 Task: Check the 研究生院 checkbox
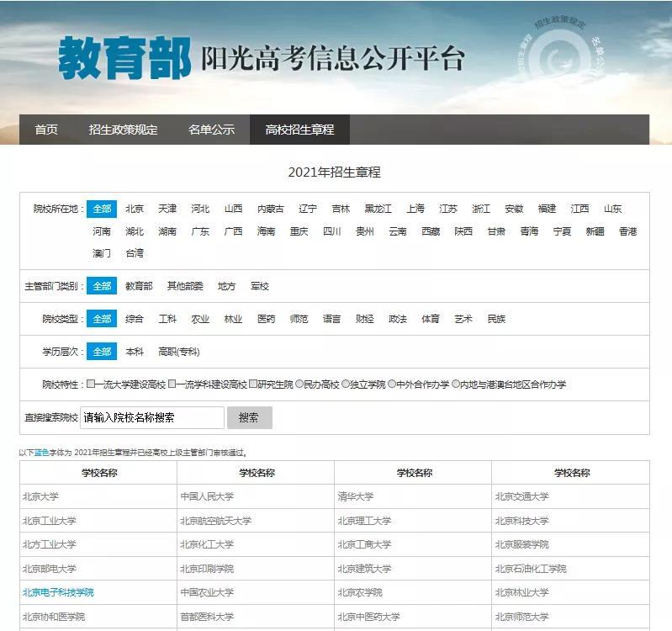point(253,384)
